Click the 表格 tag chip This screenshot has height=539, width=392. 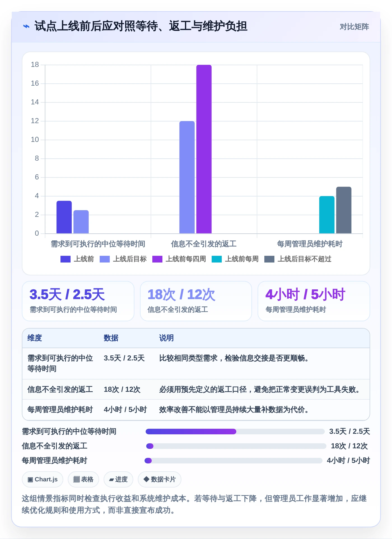point(83,479)
